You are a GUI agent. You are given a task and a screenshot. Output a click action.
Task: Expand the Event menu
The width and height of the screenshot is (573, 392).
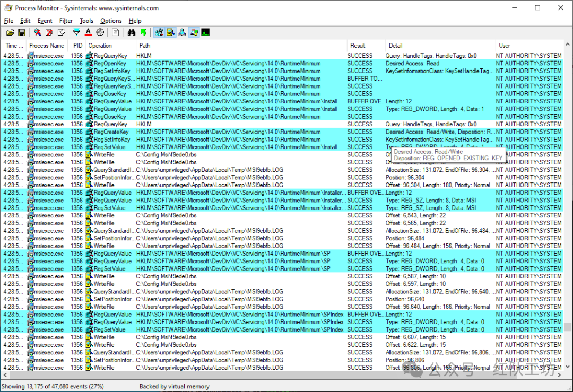point(45,21)
